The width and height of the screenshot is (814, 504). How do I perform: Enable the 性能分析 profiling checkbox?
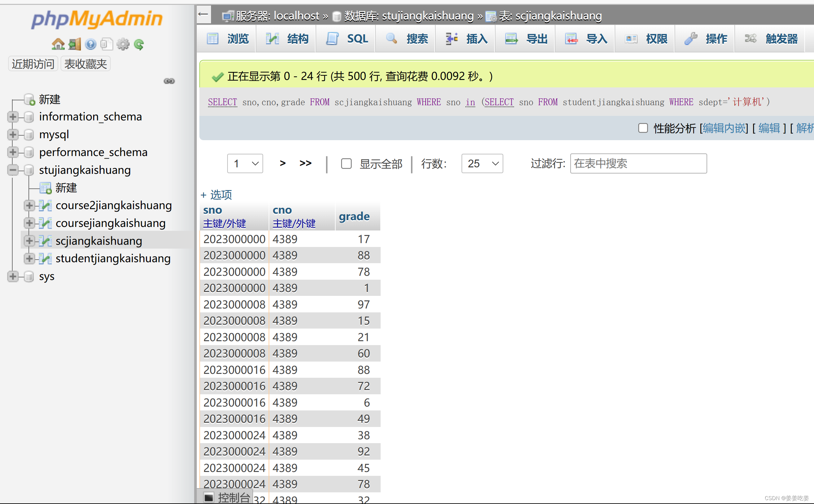click(643, 128)
